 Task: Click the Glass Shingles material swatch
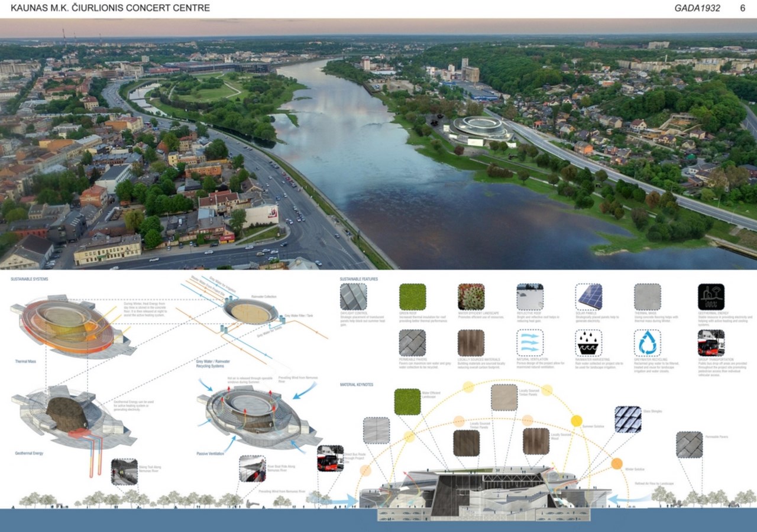[x=627, y=419]
